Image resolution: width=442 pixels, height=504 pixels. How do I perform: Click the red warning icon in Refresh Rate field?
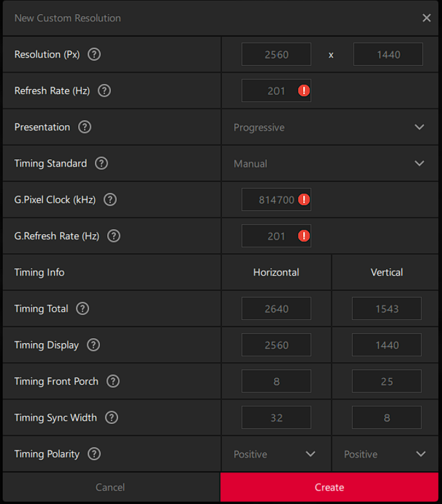click(x=304, y=91)
